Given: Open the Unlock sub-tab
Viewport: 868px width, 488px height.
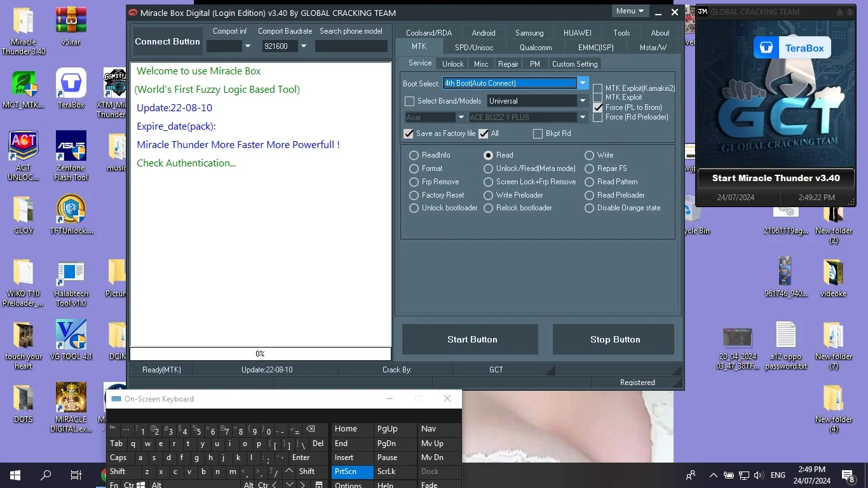Looking at the screenshot, I should [x=453, y=64].
